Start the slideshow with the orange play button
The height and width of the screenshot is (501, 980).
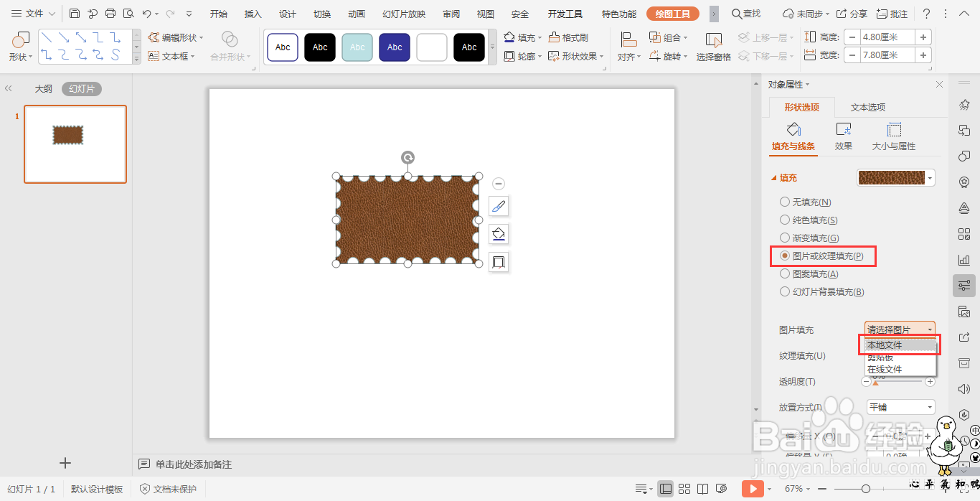click(753, 489)
